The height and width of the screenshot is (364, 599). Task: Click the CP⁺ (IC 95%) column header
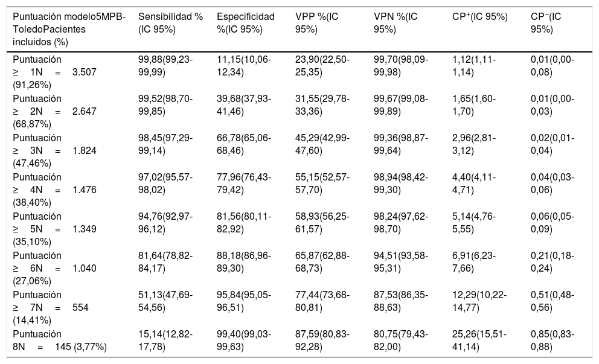pos(479,17)
